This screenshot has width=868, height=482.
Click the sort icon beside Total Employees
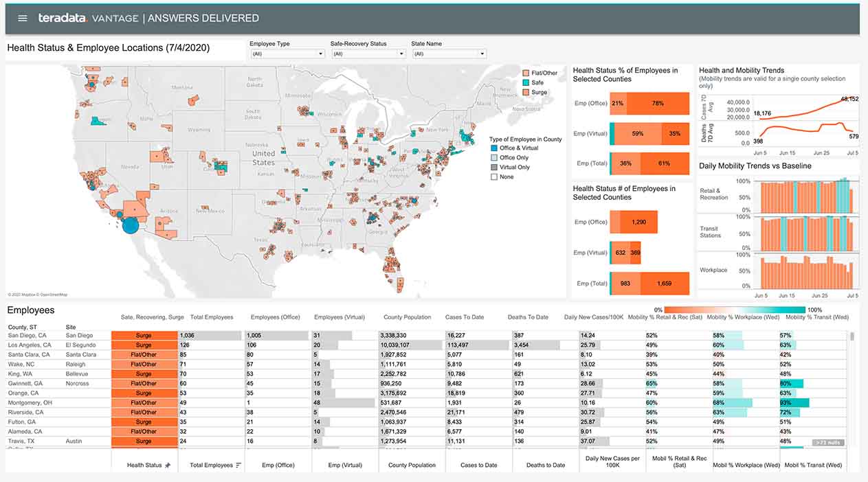point(238,465)
